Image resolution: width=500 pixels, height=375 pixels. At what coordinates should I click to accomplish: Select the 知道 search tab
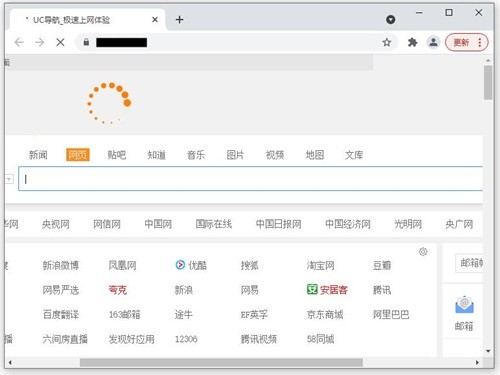coord(156,155)
